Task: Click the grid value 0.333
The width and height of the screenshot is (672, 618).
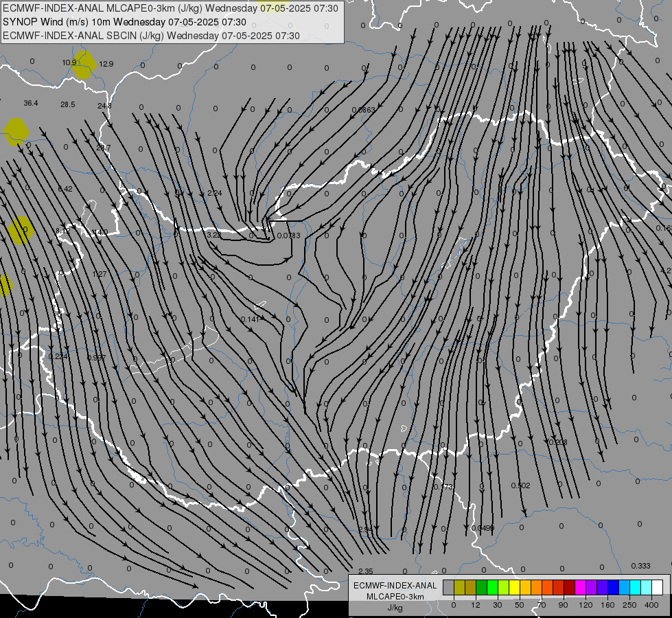Action: (641, 566)
